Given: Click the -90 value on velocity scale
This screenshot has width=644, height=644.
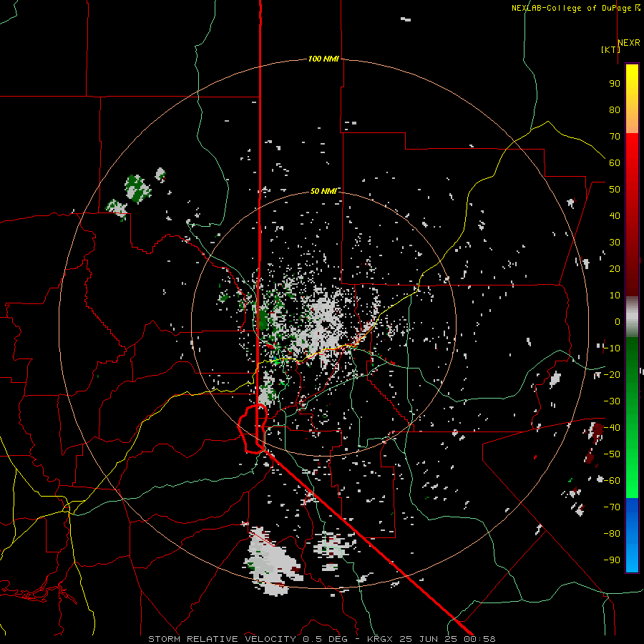Looking at the screenshot, I should (612, 560).
